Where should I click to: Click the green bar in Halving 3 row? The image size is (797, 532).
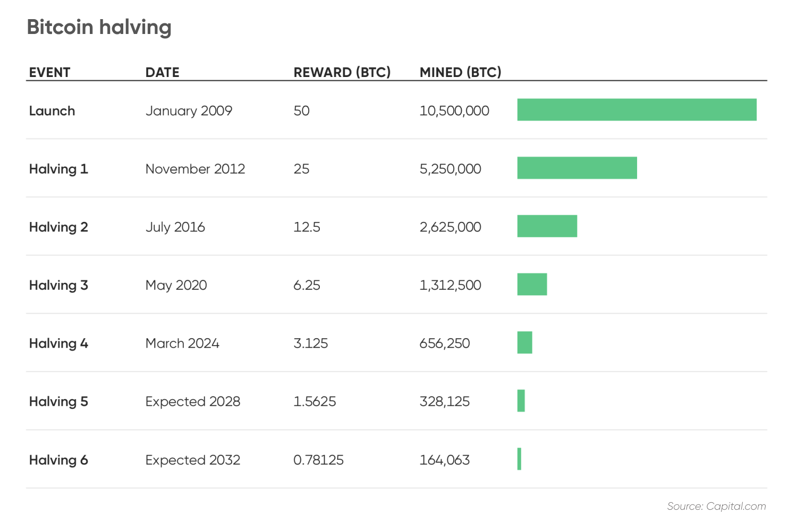[532, 285]
